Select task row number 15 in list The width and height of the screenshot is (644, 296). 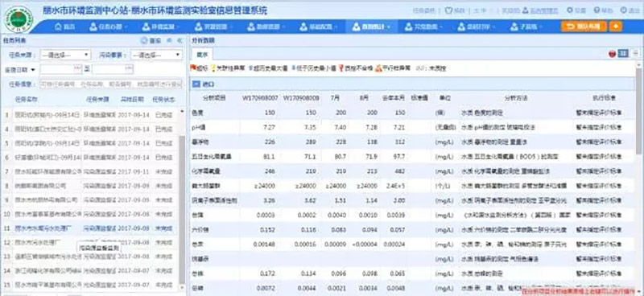[90, 285]
